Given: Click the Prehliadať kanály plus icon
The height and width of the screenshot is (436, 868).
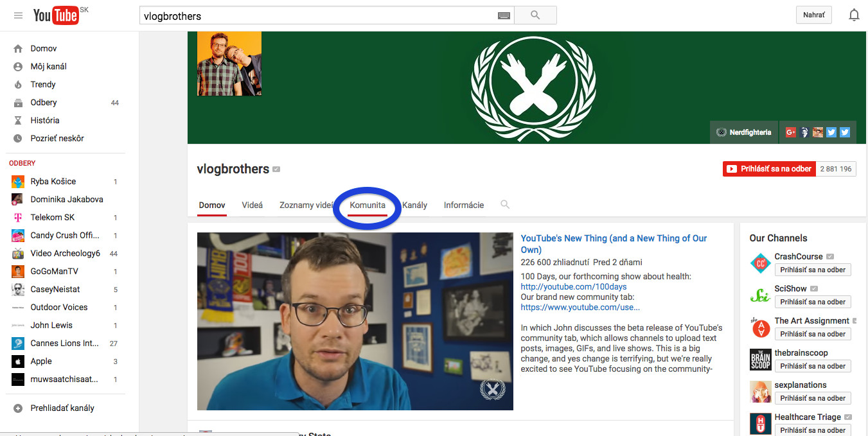Looking at the screenshot, I should click(18, 408).
